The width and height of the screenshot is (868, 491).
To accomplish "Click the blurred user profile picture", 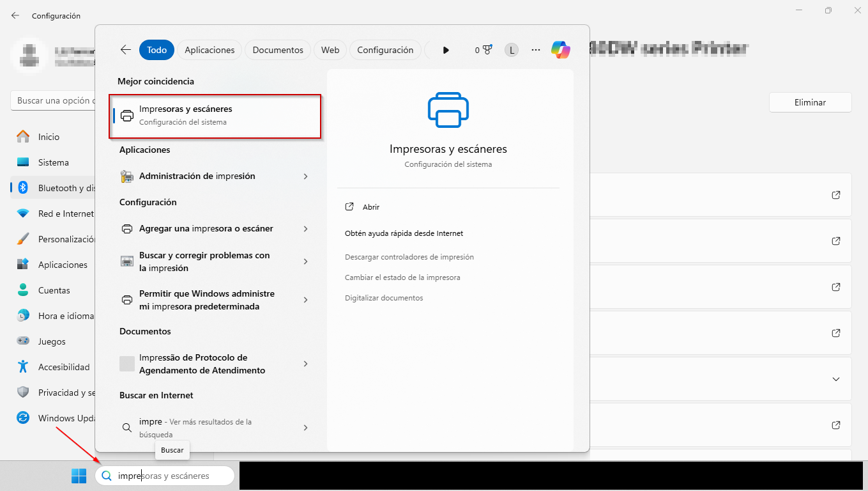I will 29,55.
